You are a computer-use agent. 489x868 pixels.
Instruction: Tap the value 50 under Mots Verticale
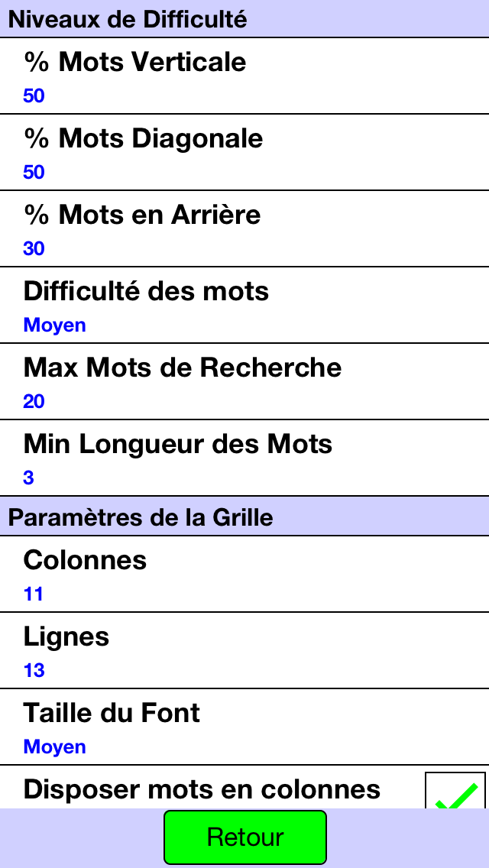34,96
